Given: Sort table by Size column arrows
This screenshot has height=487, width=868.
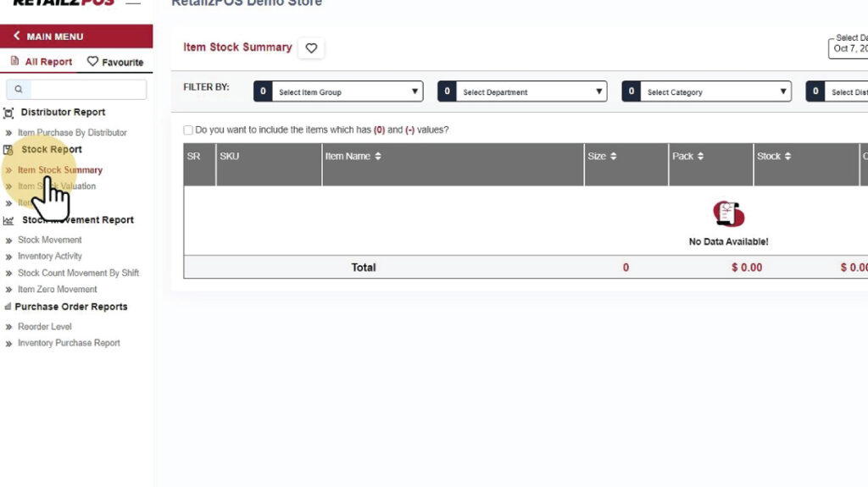Looking at the screenshot, I should (613, 157).
